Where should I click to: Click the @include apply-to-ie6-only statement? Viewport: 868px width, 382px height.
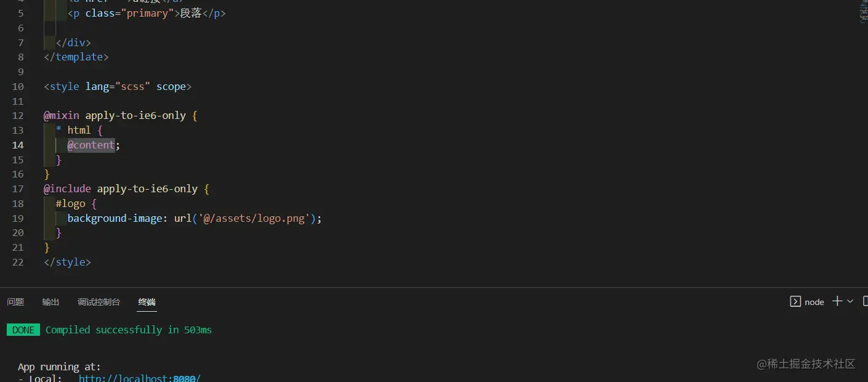(120, 189)
